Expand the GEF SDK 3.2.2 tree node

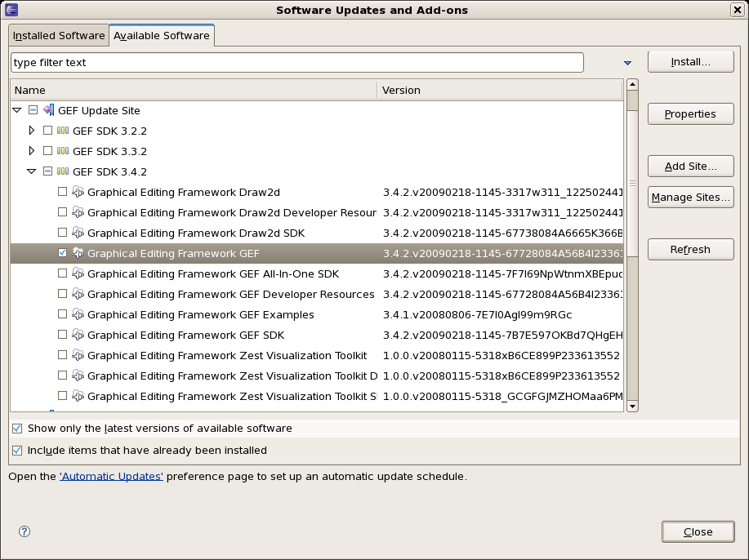[x=32, y=131]
